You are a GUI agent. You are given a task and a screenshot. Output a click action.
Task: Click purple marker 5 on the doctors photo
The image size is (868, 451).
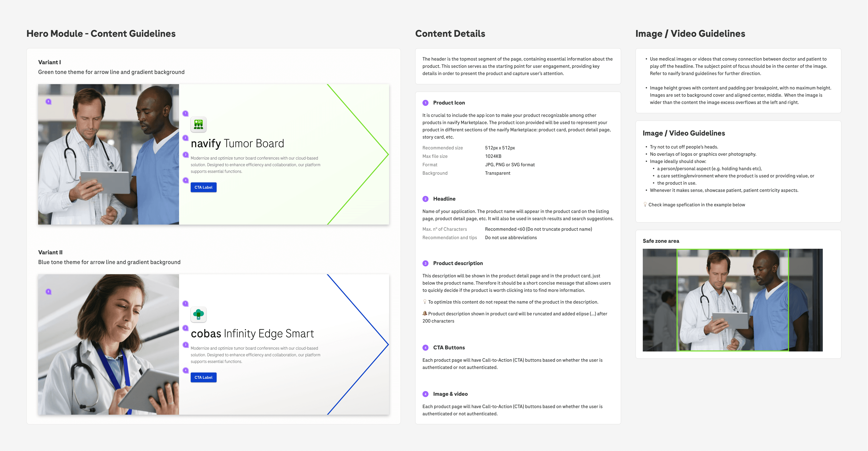click(x=49, y=101)
